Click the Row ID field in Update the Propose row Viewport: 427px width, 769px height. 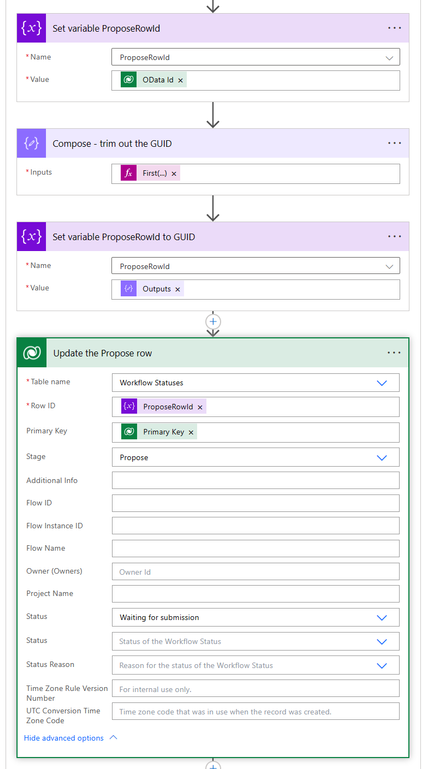click(255, 407)
